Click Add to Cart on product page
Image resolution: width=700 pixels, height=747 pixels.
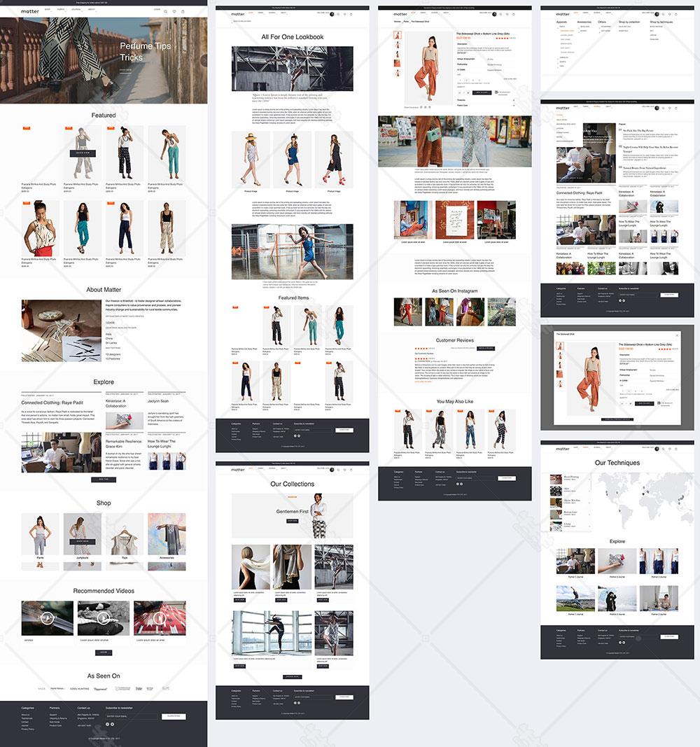click(x=483, y=92)
